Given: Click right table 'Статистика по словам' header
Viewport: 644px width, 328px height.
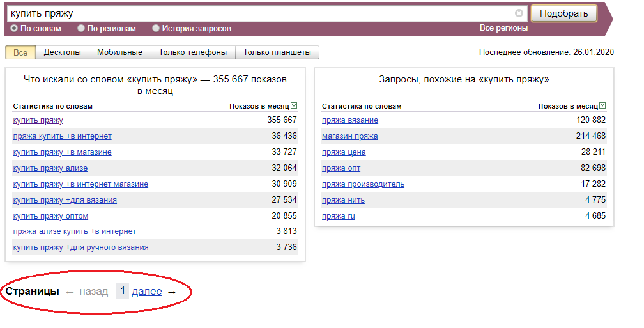Looking at the screenshot, I should (x=362, y=106).
